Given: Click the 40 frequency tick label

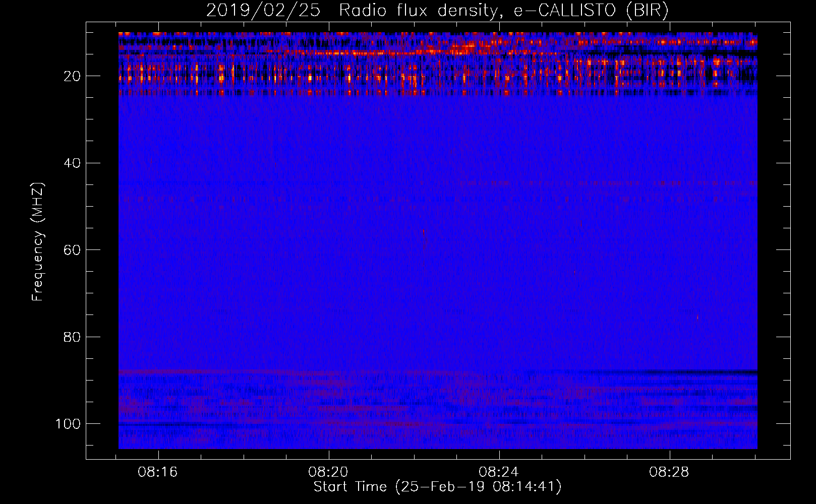Looking at the screenshot, I should tap(73, 163).
